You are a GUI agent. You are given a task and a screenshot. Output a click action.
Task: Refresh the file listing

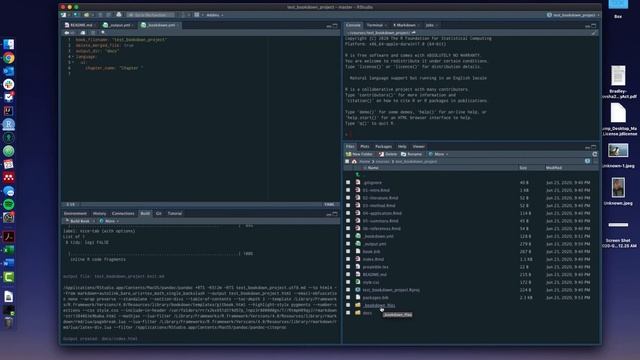point(595,154)
